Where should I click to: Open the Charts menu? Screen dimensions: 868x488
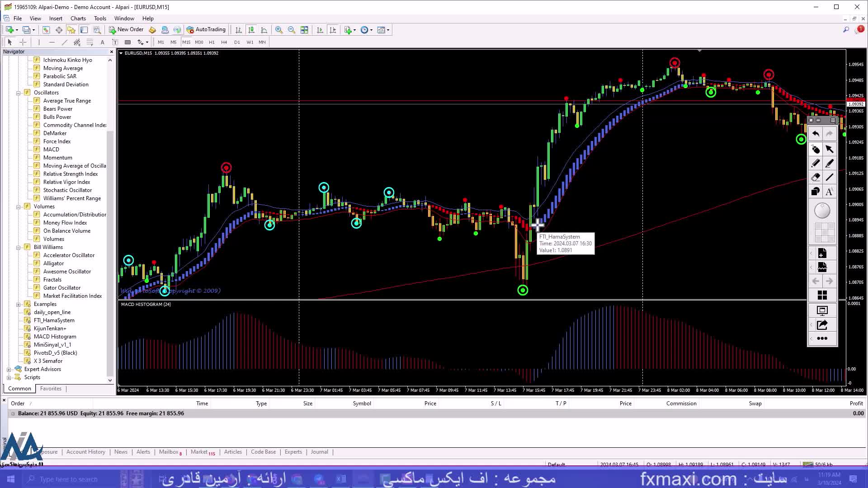click(78, 19)
